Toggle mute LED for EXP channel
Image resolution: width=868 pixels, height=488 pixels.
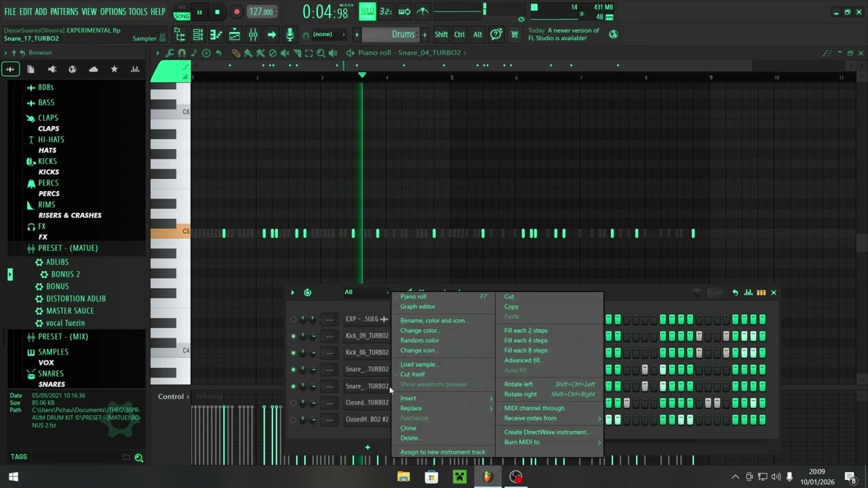coord(293,319)
